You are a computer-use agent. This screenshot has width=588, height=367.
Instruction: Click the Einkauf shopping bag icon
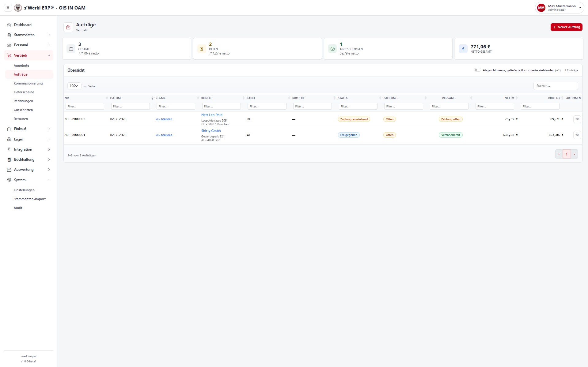coord(9,129)
